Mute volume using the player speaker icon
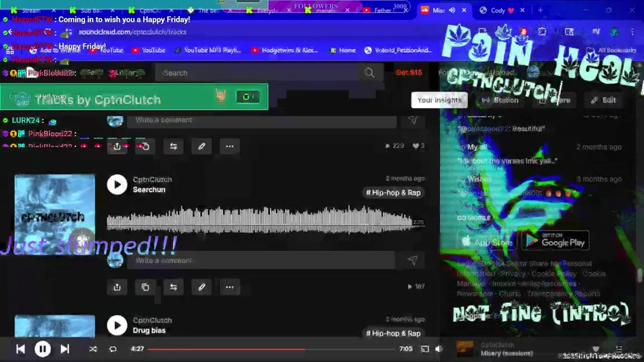Screen dimensions: 644x362 [x=439, y=349]
